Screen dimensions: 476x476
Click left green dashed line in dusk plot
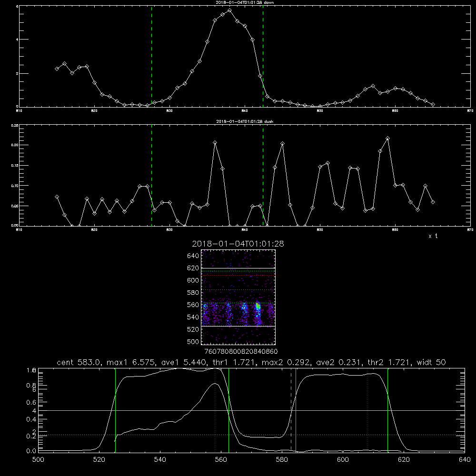[151, 175]
